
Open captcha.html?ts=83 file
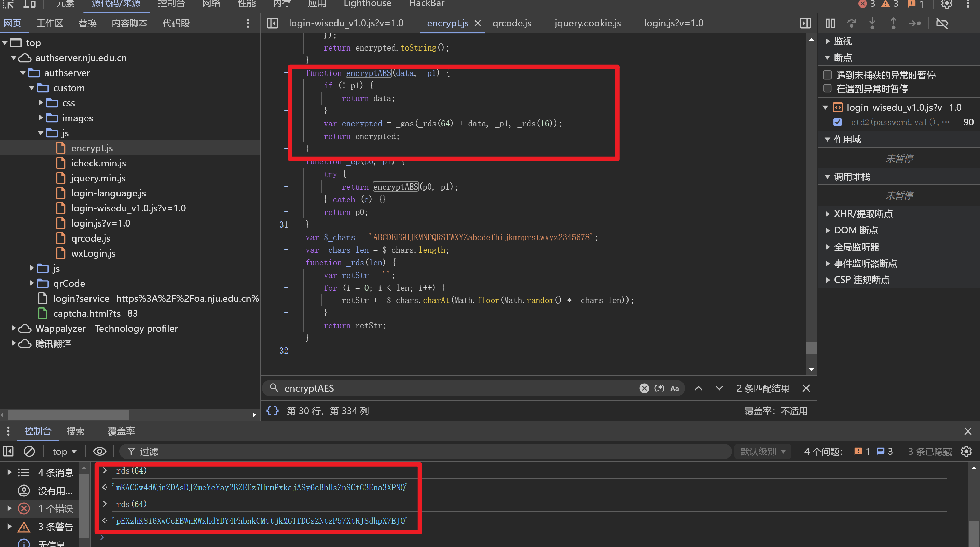point(95,313)
